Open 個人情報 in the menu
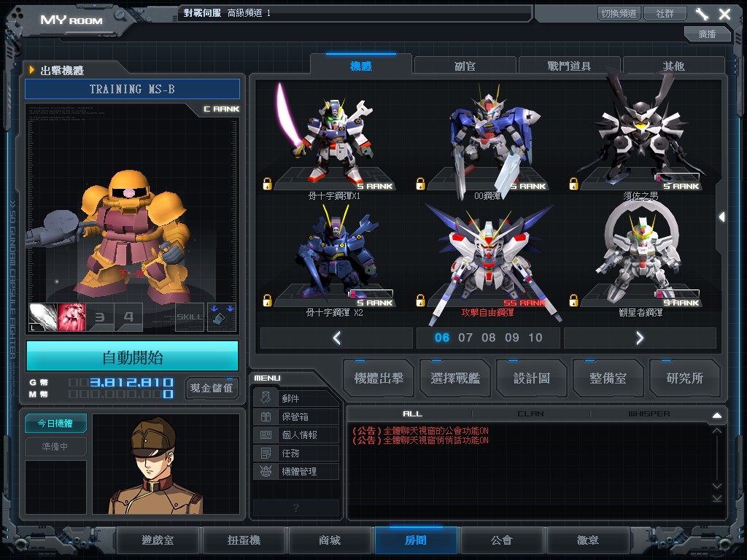The image size is (747, 560). tap(296, 435)
